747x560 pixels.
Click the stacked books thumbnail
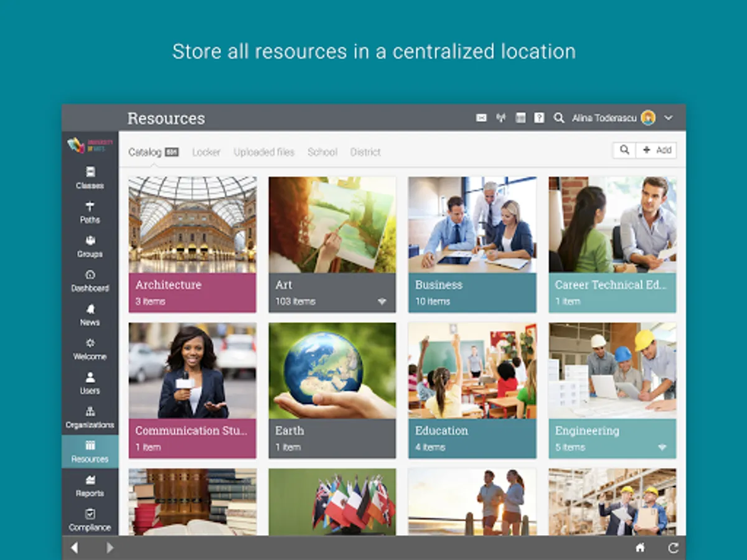coord(192,502)
